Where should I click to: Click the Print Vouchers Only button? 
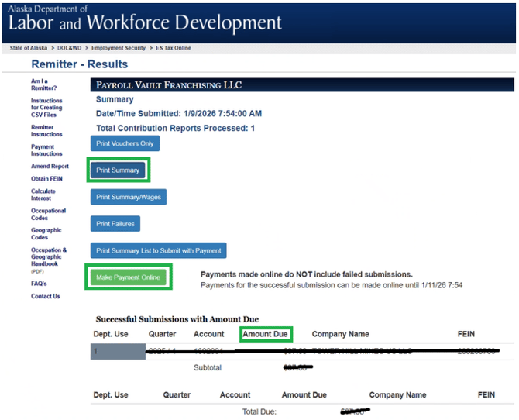click(125, 143)
